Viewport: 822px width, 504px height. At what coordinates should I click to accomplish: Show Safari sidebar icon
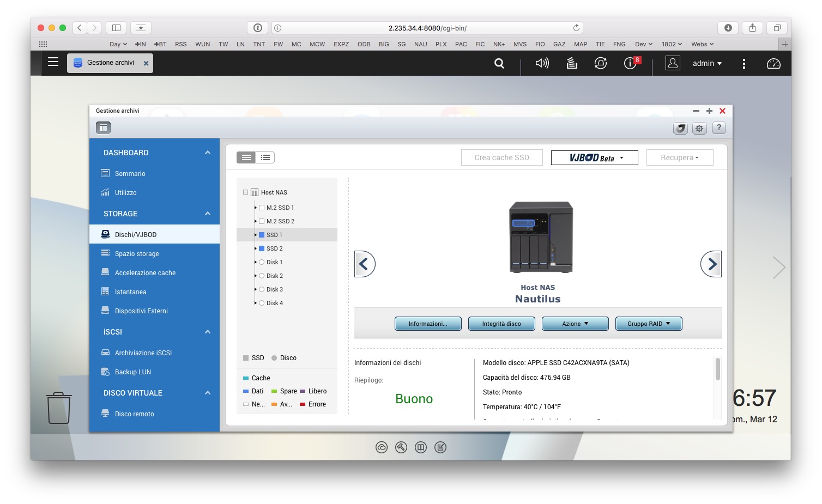point(116,28)
